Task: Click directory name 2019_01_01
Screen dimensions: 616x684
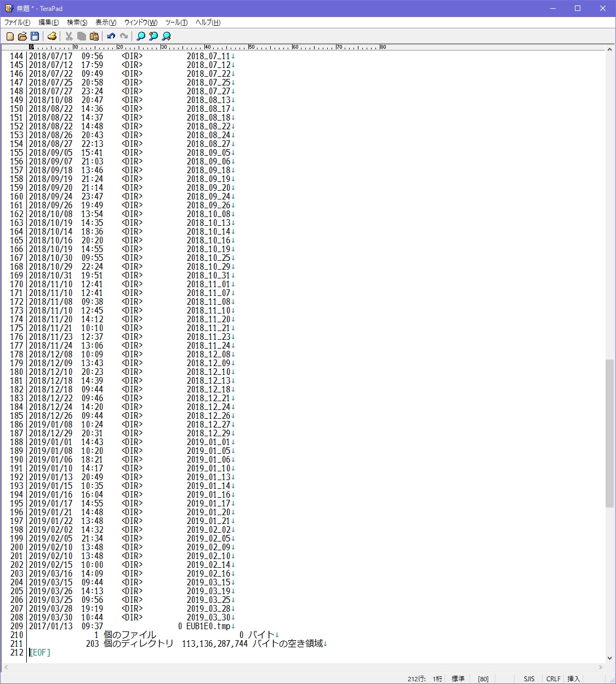Action: coord(208,442)
